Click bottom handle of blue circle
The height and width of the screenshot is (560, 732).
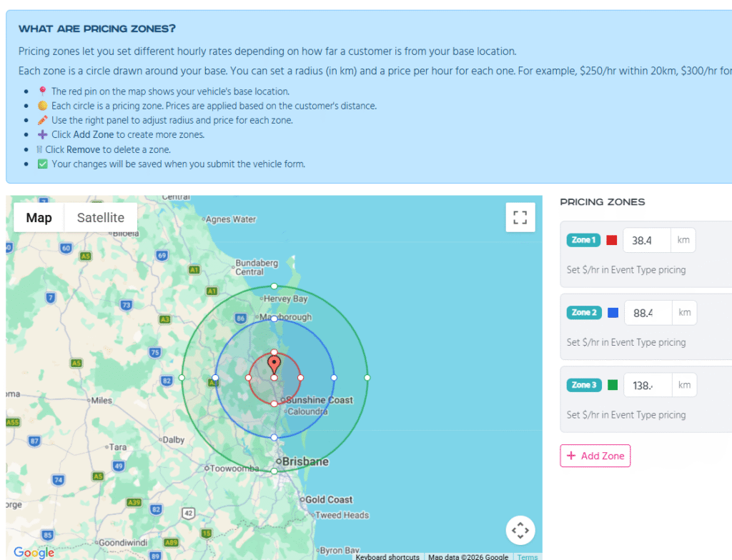[x=274, y=436]
